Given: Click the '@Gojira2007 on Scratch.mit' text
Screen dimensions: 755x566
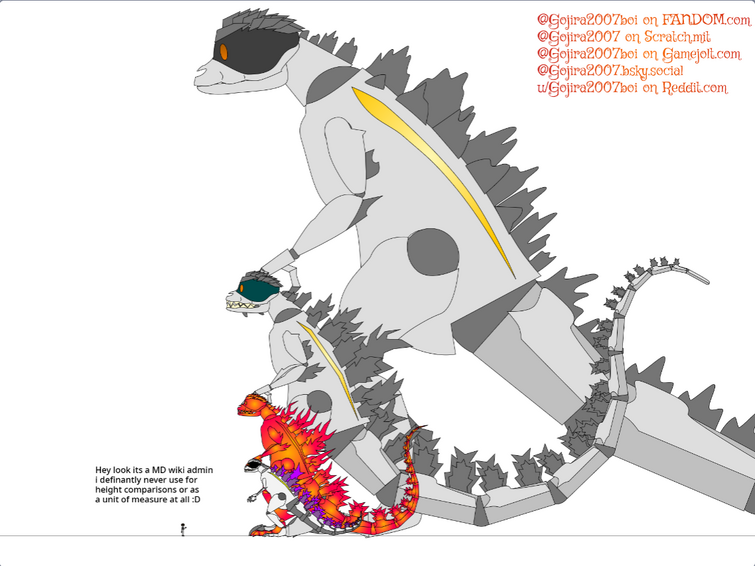Looking at the screenshot, I should pyautogui.click(x=624, y=37).
